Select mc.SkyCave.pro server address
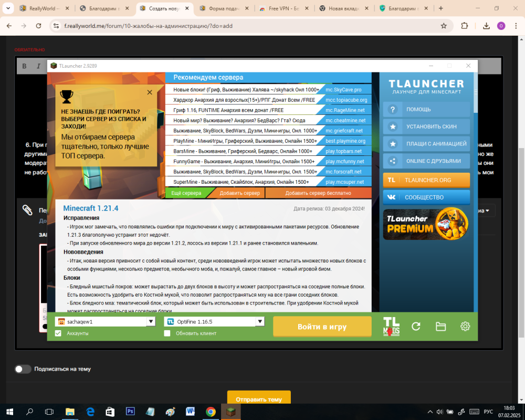 click(x=343, y=90)
